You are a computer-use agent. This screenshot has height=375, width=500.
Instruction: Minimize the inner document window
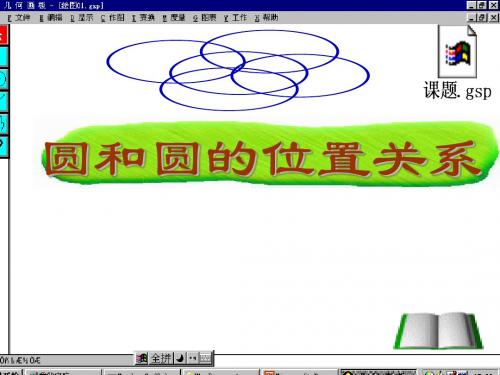[x=471, y=17]
